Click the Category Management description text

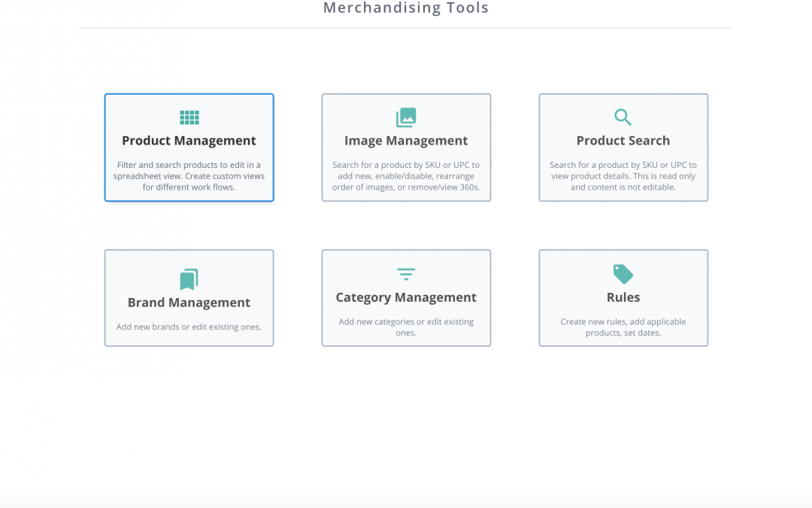tap(406, 326)
